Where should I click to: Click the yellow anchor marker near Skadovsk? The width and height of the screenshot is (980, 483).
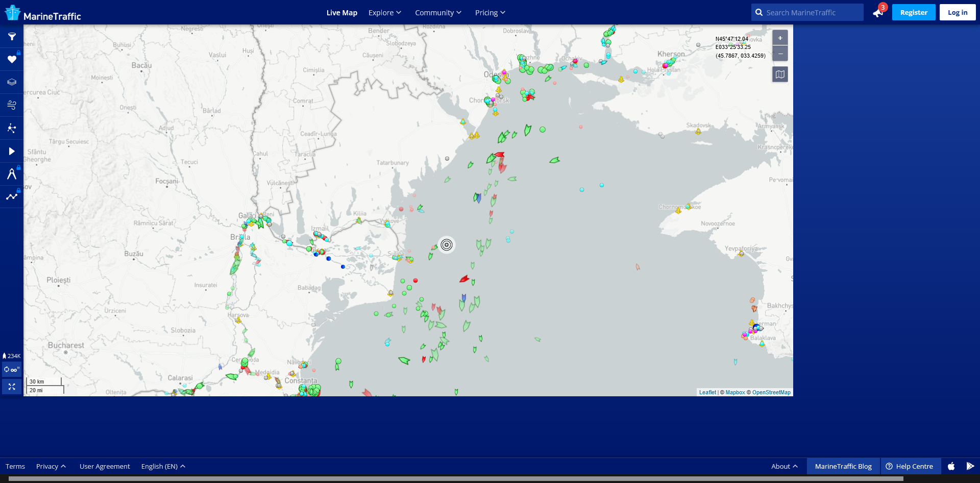click(x=698, y=132)
